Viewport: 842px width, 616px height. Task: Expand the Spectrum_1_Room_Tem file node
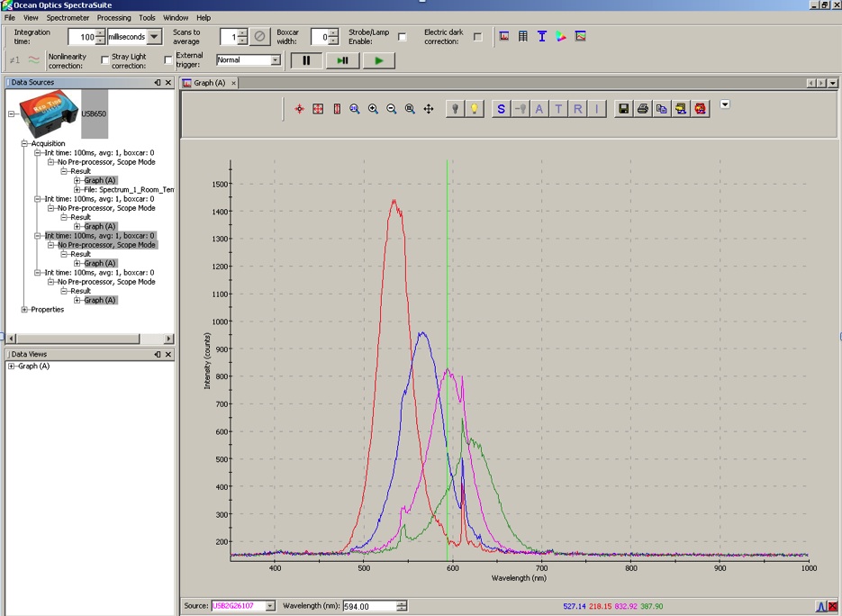point(77,190)
